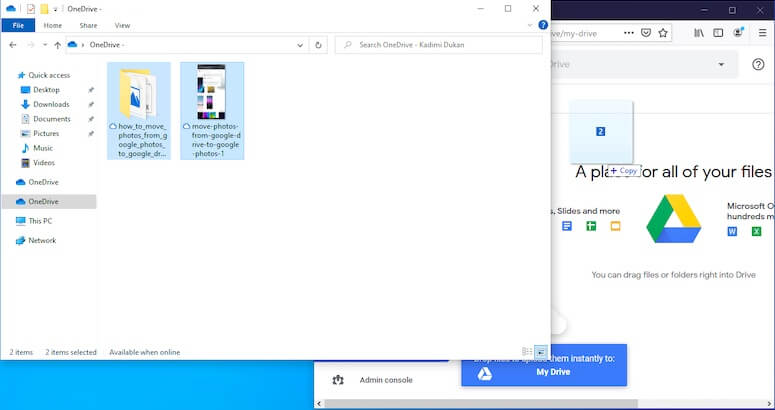The height and width of the screenshot is (410, 775).
Task: Click the Microsoft Excel icon on the Drive page
Action: (x=756, y=231)
